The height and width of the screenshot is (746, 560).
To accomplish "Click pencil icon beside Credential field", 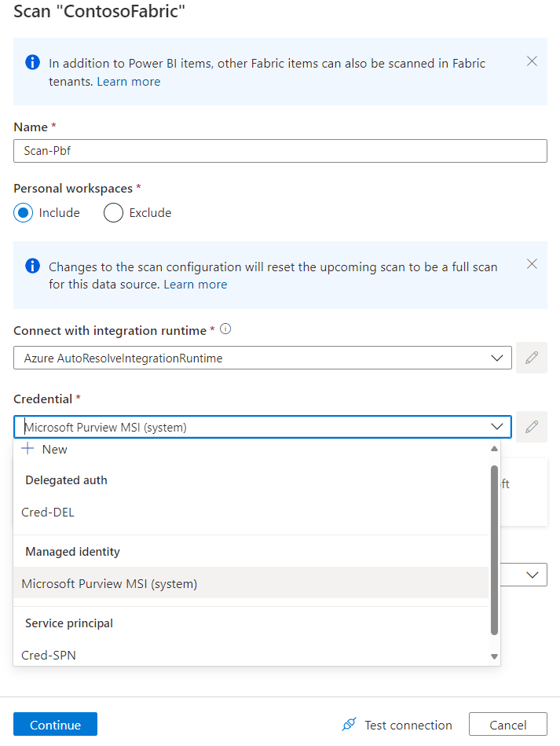I will tap(532, 427).
